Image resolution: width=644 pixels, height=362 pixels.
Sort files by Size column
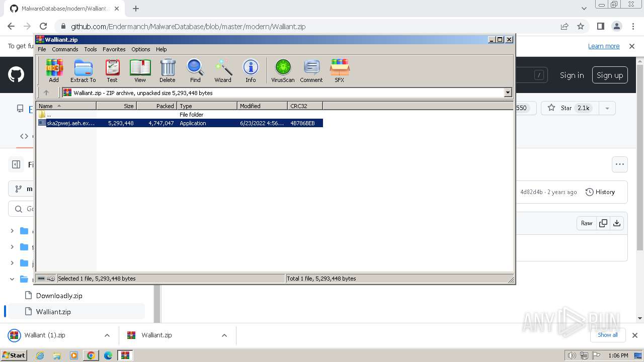tap(116, 106)
